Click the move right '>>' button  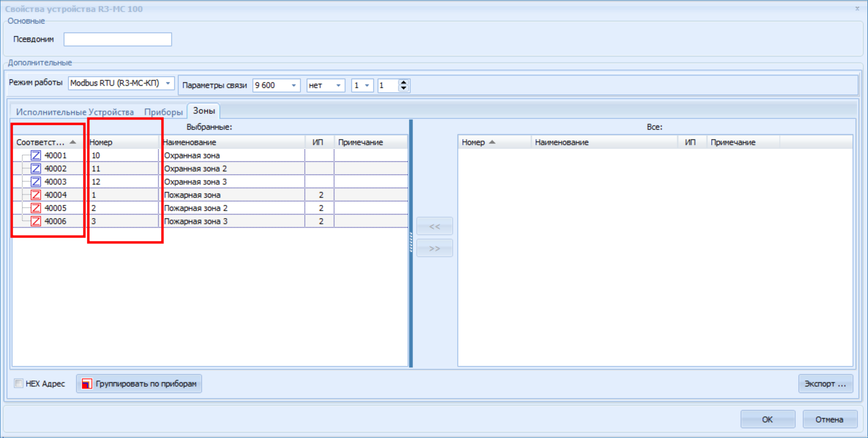(x=434, y=248)
